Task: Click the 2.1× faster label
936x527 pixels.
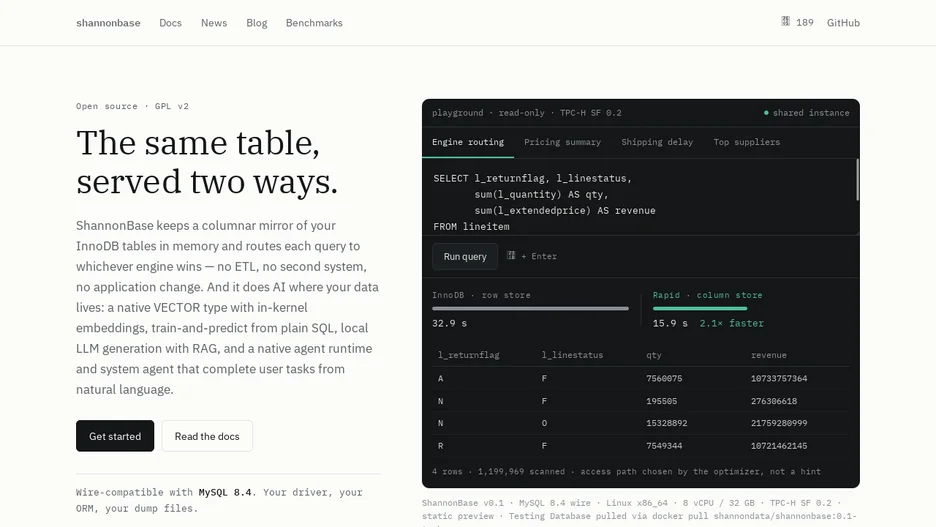Action: click(x=731, y=323)
